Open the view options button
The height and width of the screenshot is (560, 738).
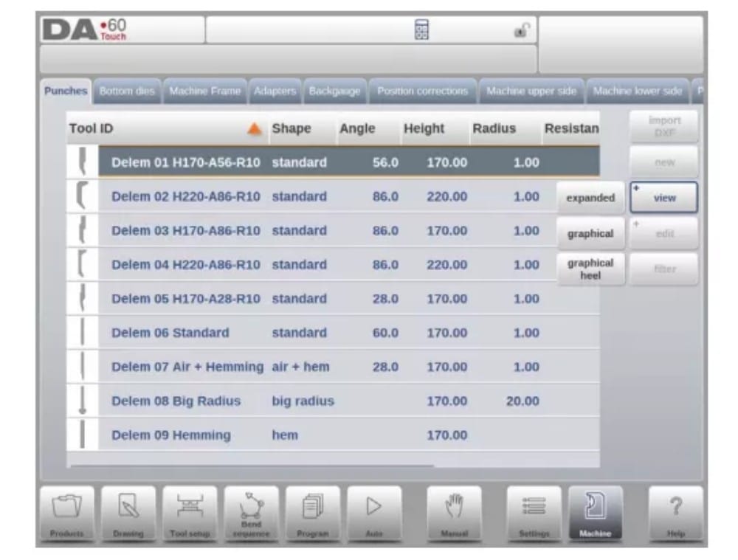[664, 198]
